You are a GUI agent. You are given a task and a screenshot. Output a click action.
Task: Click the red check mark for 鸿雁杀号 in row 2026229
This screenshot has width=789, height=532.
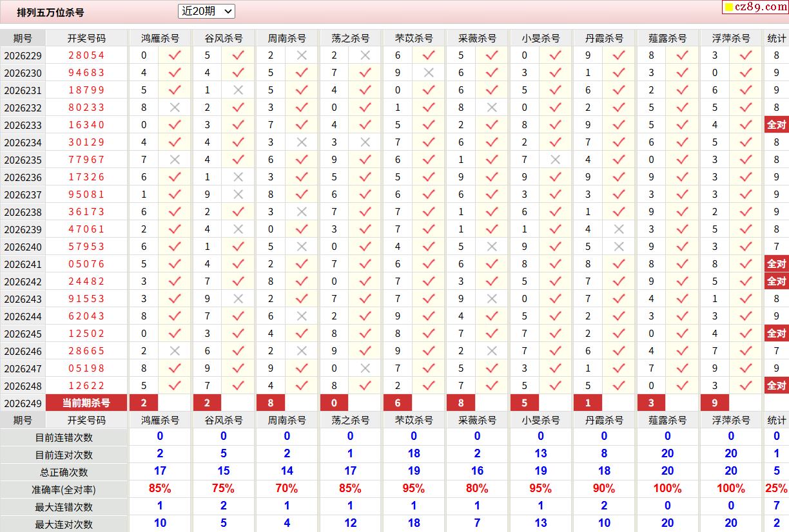pyautogui.click(x=175, y=55)
